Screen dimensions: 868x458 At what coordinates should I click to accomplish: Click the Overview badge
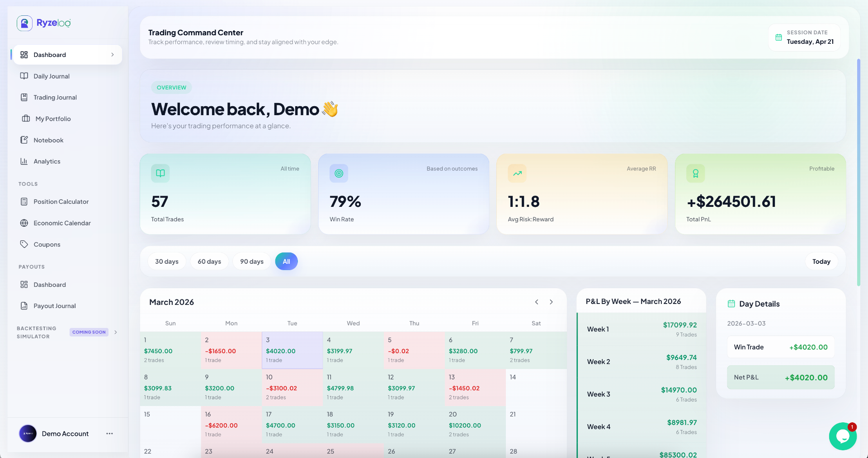pos(171,88)
